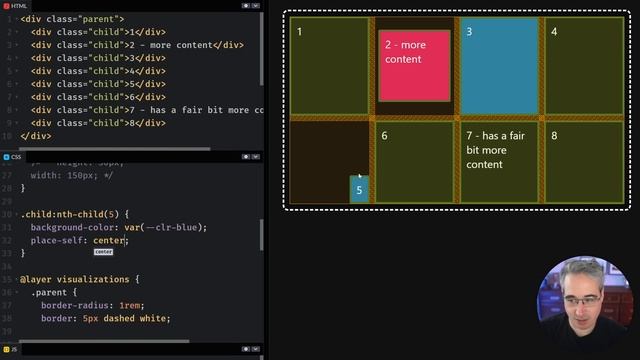The width and height of the screenshot is (640, 360).
Task: Open JS panel chevron dropdown
Action: coord(256,349)
